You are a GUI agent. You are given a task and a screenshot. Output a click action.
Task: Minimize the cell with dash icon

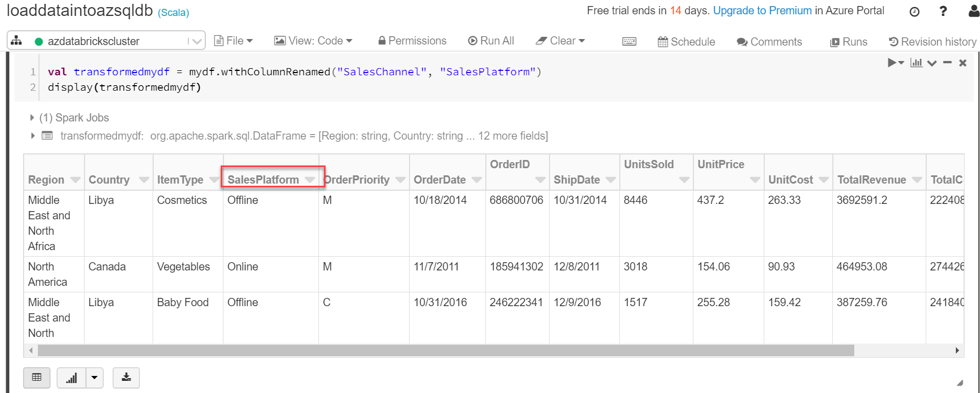[947, 63]
